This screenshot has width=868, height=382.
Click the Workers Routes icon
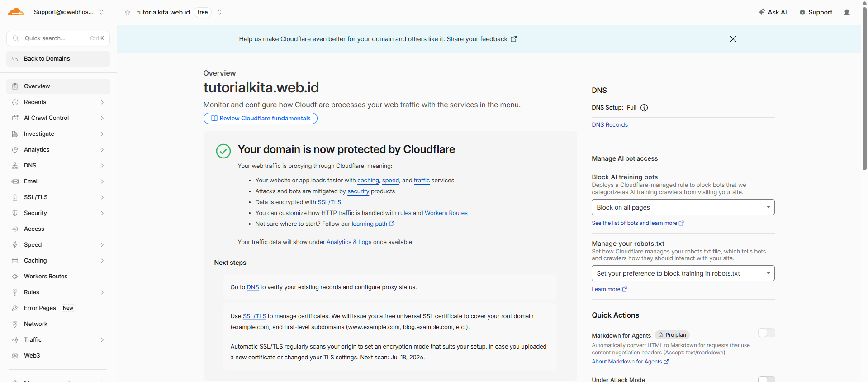click(15, 277)
